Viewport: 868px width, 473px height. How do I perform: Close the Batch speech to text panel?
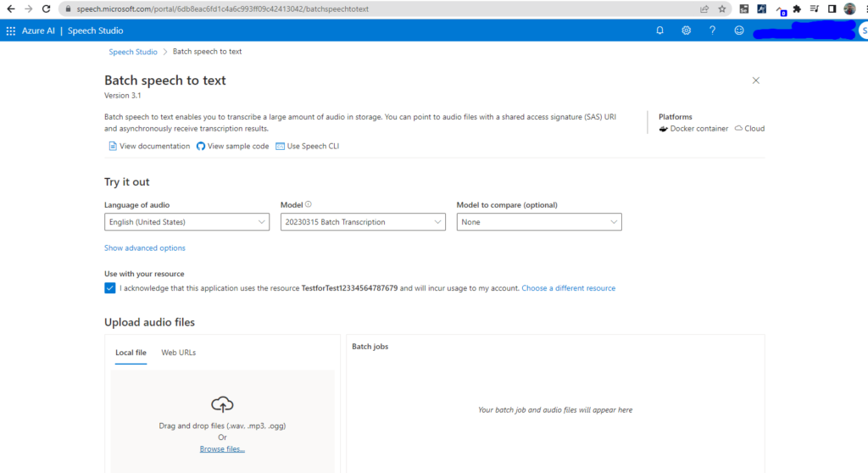[755, 81]
